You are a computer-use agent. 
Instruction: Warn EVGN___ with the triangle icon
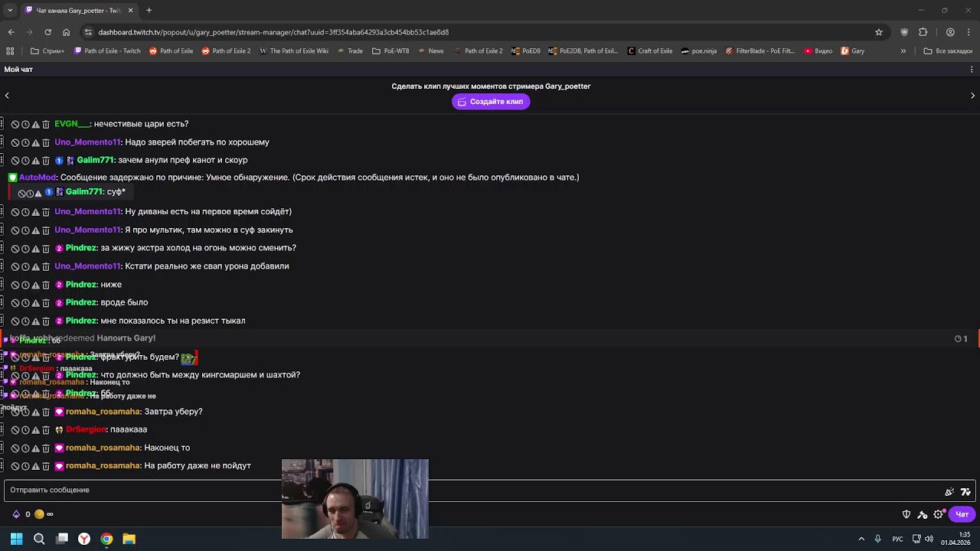click(x=35, y=124)
